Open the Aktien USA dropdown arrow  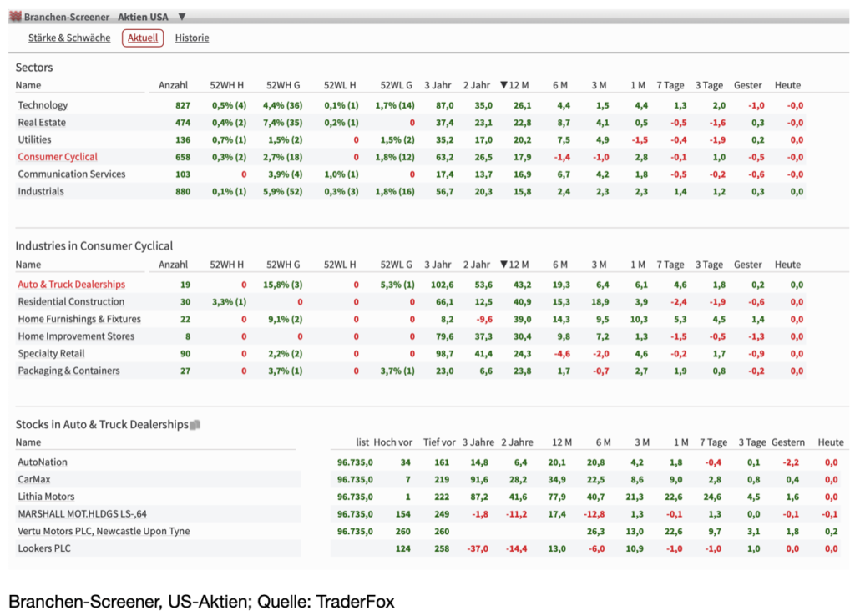coord(182,17)
